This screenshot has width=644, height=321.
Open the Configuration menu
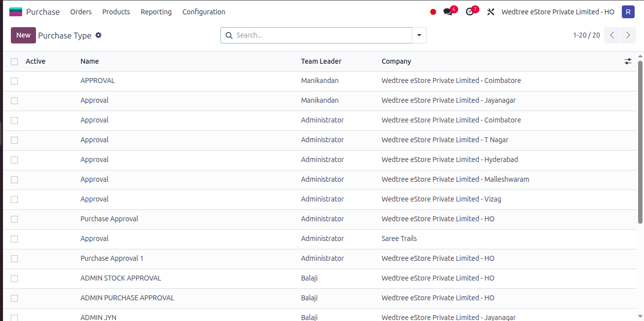click(x=204, y=12)
